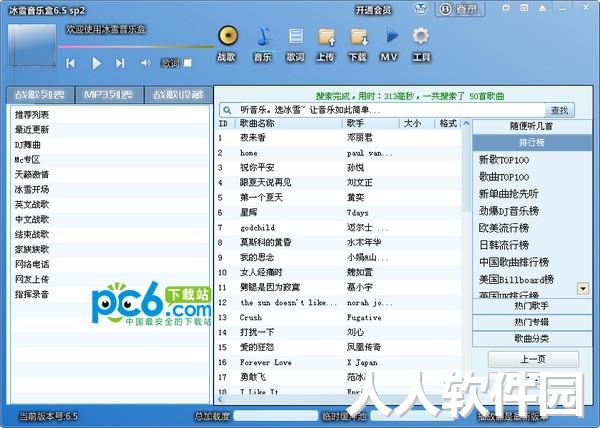Select 最近更新 in the left list
This screenshot has height=428, width=600.
(32, 130)
